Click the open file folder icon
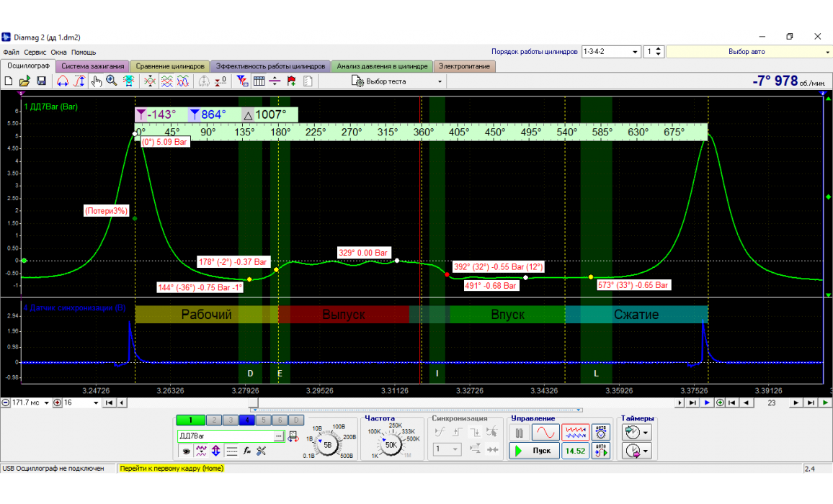 tap(24, 81)
